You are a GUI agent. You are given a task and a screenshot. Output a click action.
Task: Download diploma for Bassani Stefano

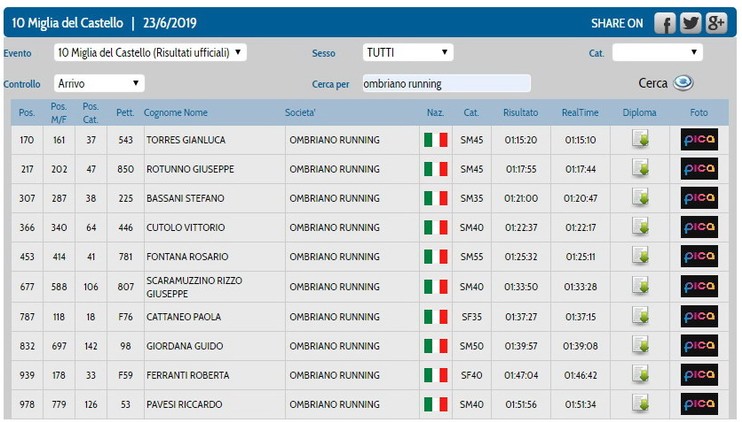pyautogui.click(x=640, y=198)
